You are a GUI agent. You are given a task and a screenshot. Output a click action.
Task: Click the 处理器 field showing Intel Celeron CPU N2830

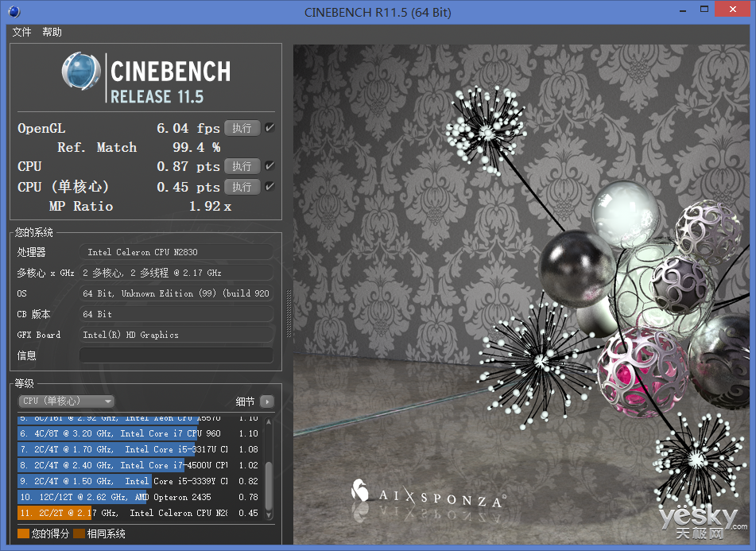click(176, 252)
